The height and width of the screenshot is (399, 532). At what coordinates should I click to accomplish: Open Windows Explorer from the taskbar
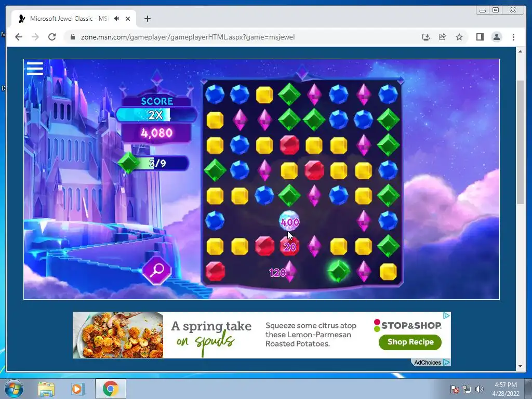(46, 389)
